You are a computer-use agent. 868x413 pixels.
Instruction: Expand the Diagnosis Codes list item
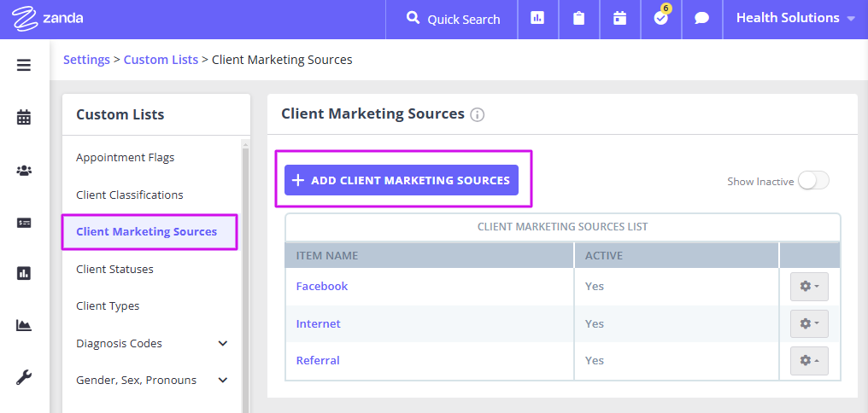(x=223, y=343)
